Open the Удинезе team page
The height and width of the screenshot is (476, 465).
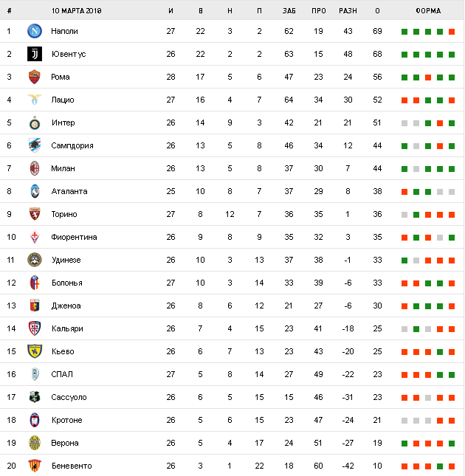(66, 260)
